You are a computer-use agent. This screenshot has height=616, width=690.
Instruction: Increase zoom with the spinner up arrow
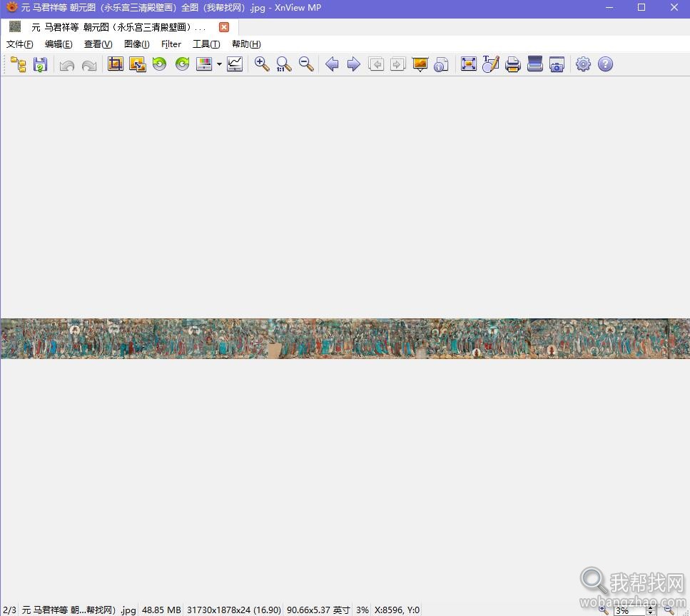pyautogui.click(x=651, y=607)
